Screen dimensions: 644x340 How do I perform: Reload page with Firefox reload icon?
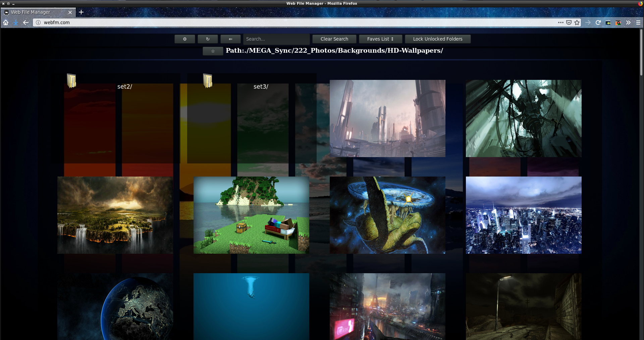click(598, 22)
